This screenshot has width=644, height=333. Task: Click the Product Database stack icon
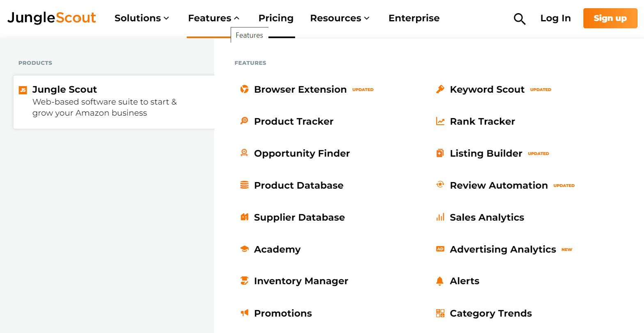pos(244,185)
